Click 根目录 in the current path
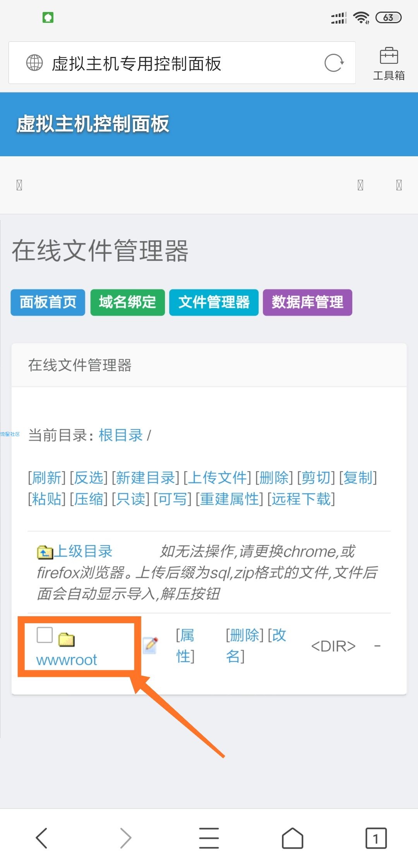This screenshot has height=868, width=418. [x=121, y=436]
